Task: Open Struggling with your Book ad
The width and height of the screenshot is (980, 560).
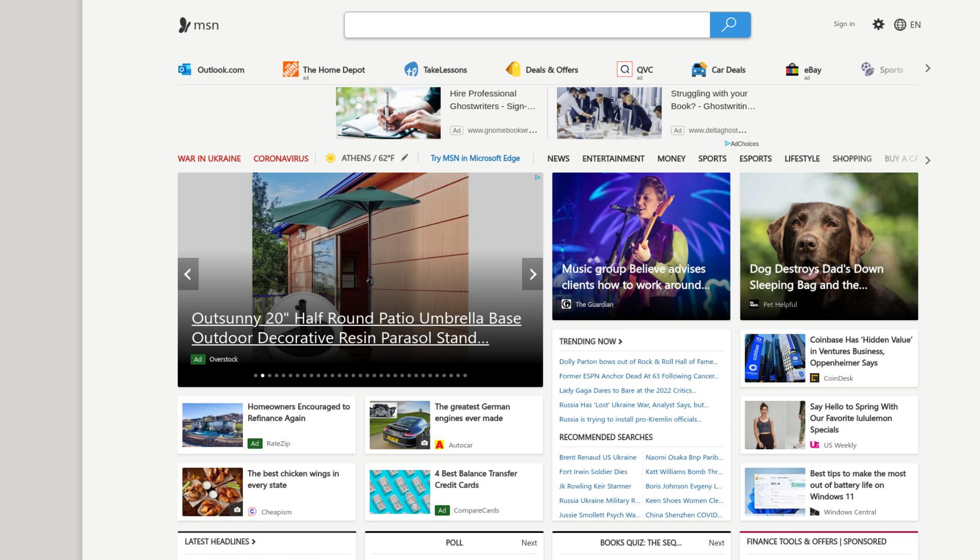Action: pos(656,113)
